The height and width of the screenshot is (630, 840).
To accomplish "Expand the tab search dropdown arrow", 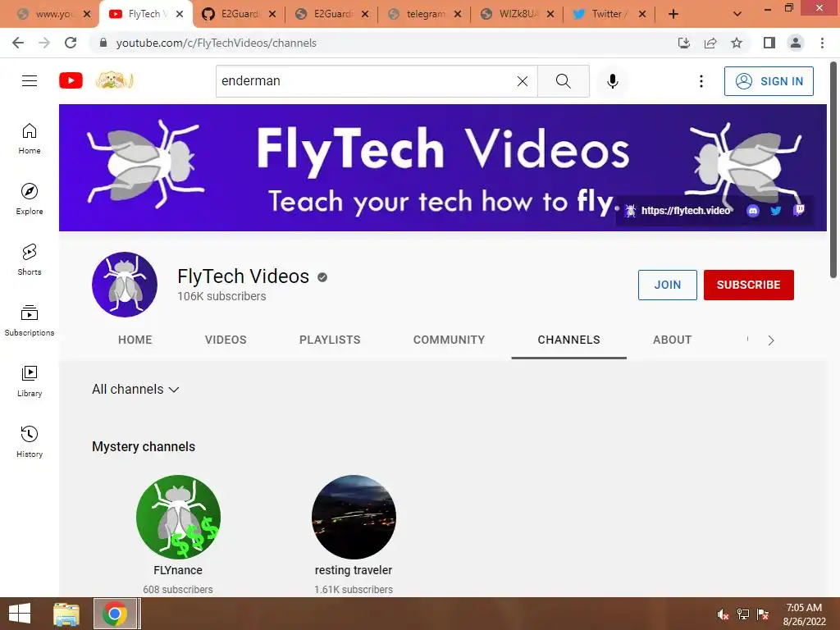I will click(737, 15).
